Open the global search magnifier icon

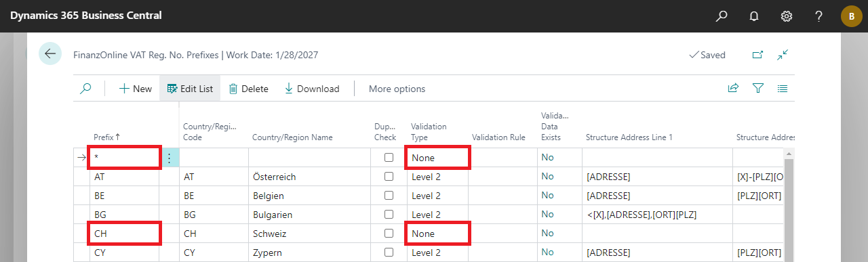click(x=722, y=16)
